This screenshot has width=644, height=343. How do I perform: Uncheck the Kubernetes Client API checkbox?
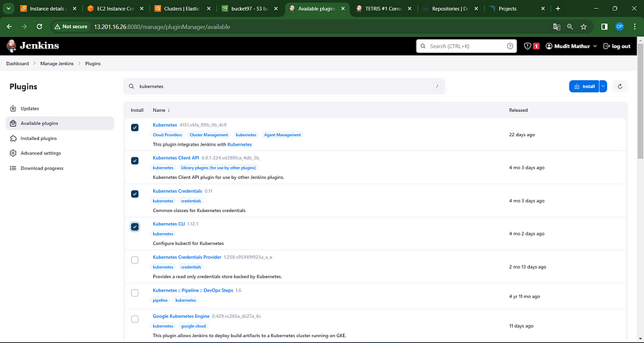pos(135,160)
